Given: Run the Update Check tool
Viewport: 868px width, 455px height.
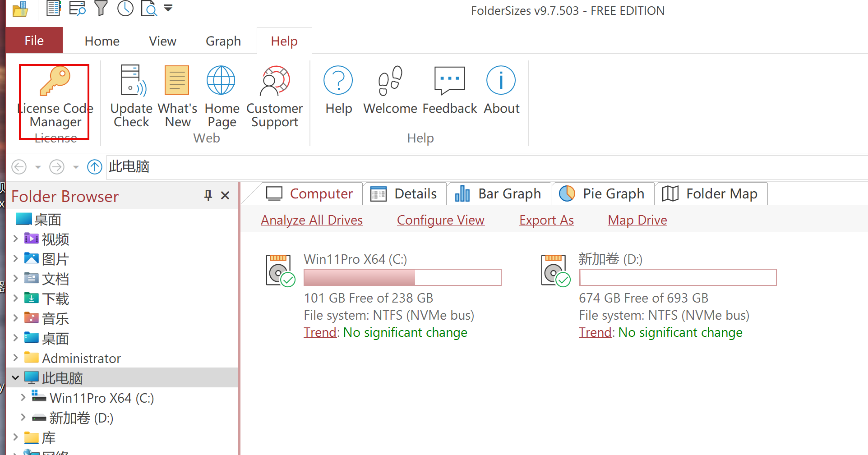Looking at the screenshot, I should click(131, 97).
